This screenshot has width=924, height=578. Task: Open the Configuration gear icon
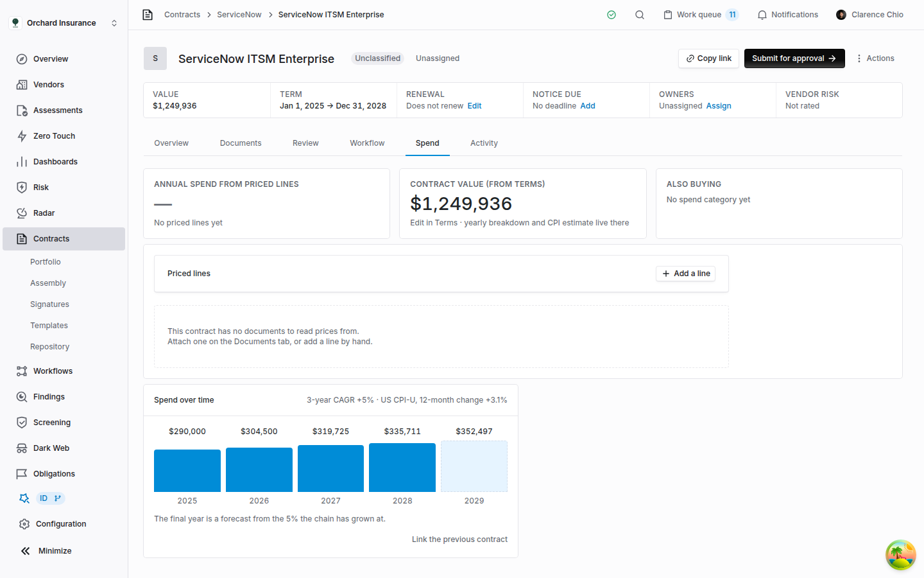(x=24, y=524)
